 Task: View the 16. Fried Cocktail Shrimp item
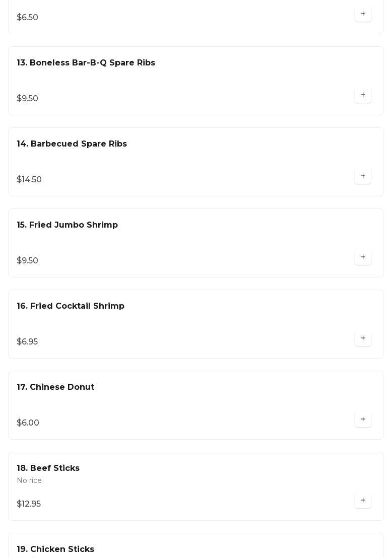point(71,306)
